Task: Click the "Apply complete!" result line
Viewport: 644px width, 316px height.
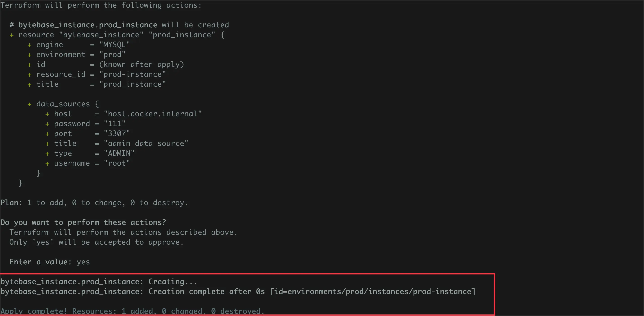Action: point(132,311)
